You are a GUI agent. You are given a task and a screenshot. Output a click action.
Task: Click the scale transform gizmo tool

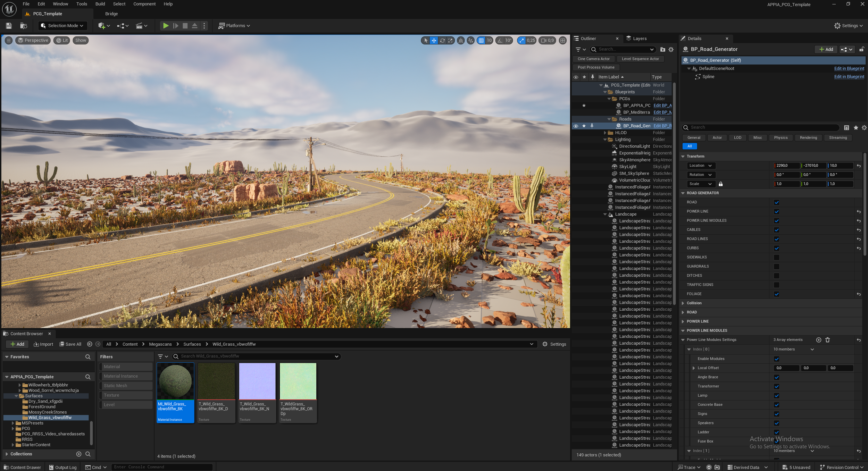[450, 41]
